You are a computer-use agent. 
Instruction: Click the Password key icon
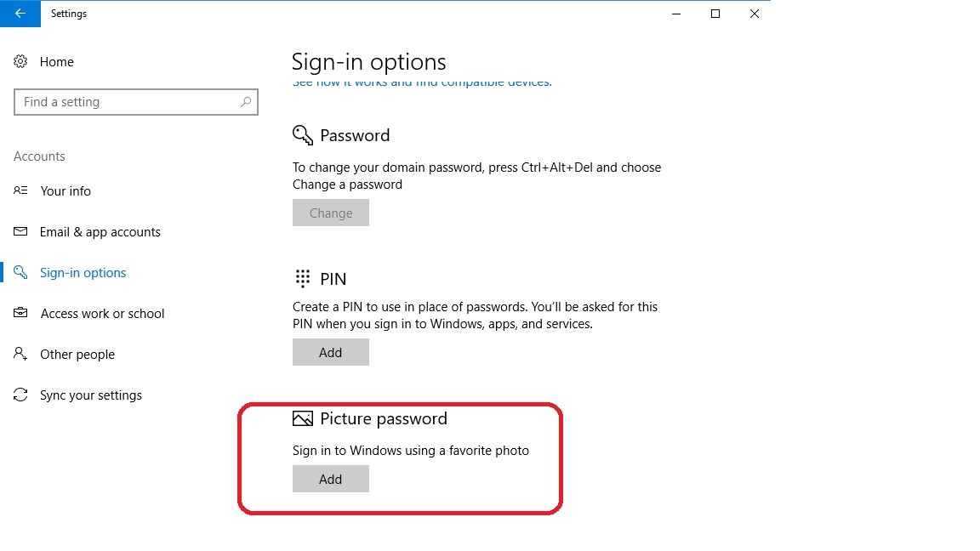(301, 134)
